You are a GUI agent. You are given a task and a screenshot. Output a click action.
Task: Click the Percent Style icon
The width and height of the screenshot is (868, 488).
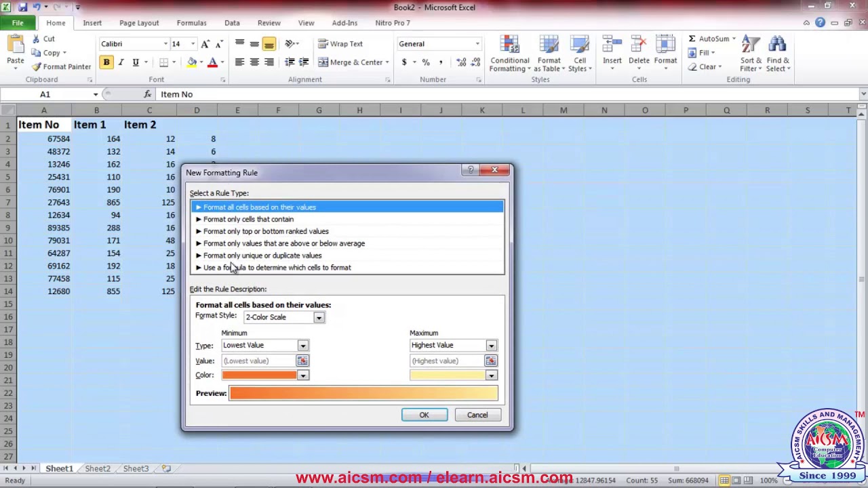pyautogui.click(x=426, y=62)
